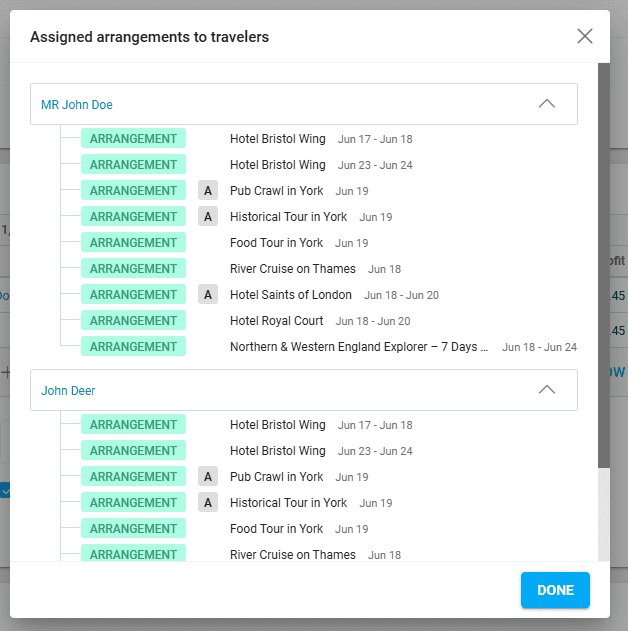Screen dimensions: 628x631
Task: Click John Deer's Pub Crawl in York A badge
Action: 208,476
